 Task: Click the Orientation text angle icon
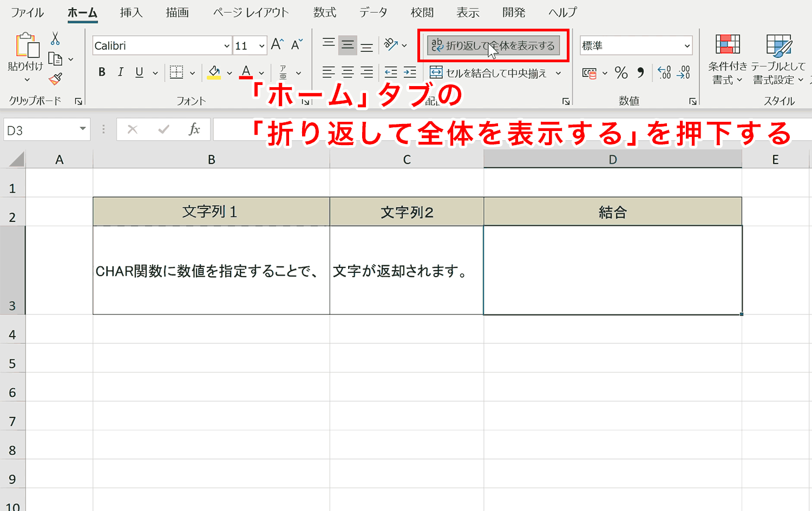[x=391, y=45]
